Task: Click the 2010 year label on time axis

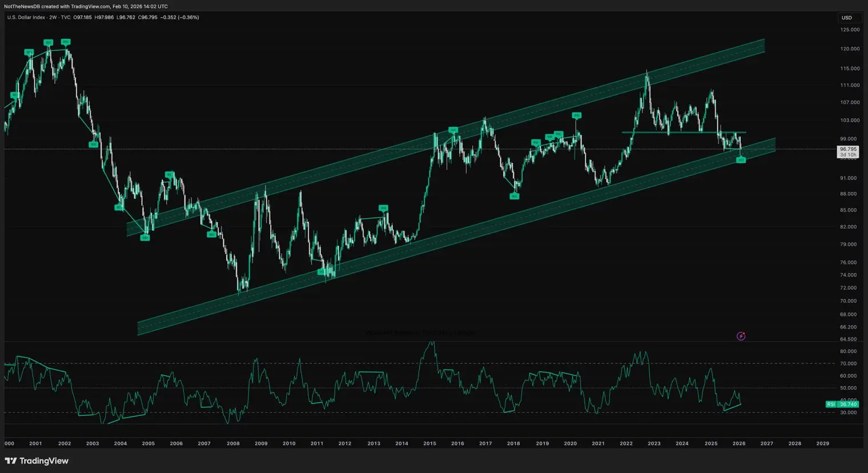Action: tap(289, 443)
